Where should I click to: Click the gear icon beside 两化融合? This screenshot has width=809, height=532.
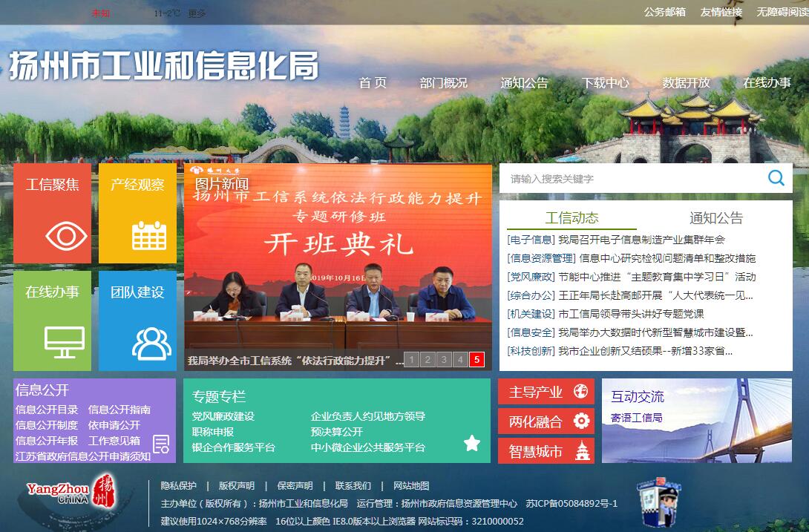[x=581, y=421]
